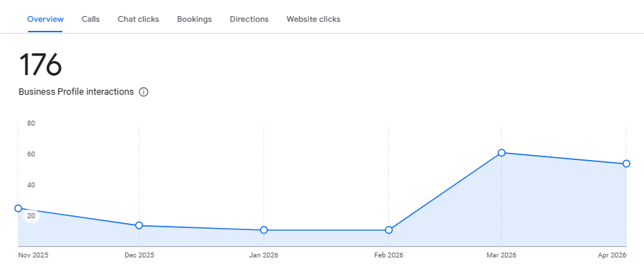This screenshot has width=644, height=275.
Task: Click the 60 y-axis value
Action: pos(32,154)
